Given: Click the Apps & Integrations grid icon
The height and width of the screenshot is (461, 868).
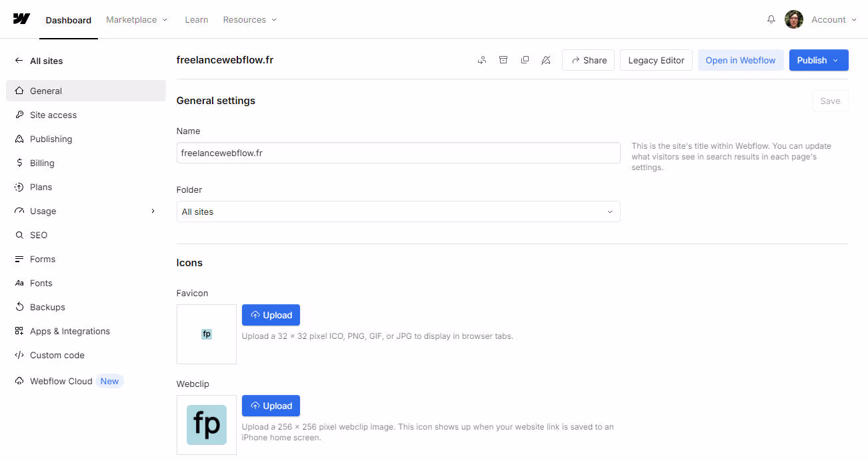Looking at the screenshot, I should [19, 331].
